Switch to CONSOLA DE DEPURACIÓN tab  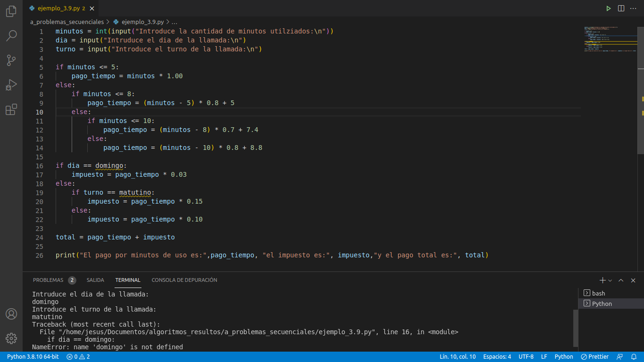[184, 280]
